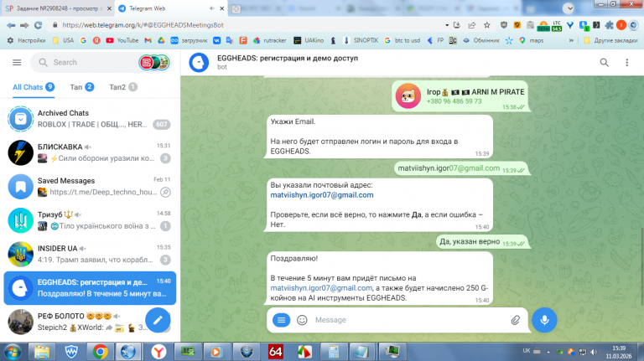
Task: Open the Telegram hamburger menu
Action: click(x=17, y=62)
